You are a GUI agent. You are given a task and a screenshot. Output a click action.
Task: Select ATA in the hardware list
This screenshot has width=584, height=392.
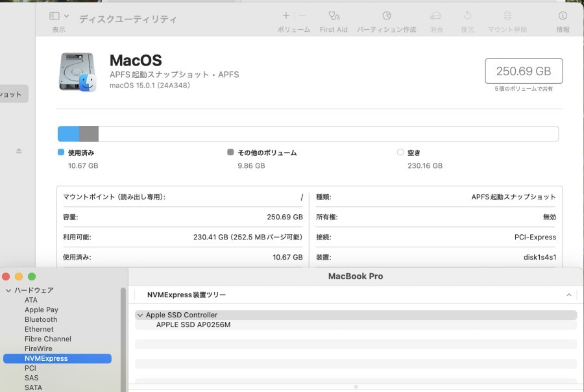point(31,300)
